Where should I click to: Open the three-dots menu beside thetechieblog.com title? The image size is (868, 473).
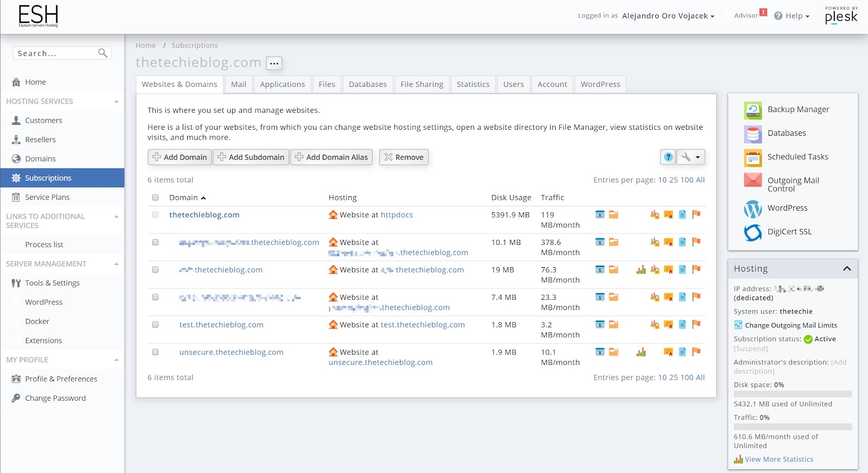click(274, 64)
